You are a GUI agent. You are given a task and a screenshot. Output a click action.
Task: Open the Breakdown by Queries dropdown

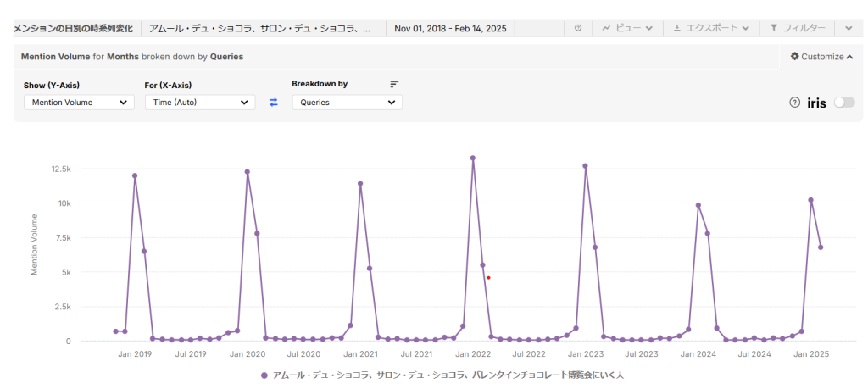347,103
